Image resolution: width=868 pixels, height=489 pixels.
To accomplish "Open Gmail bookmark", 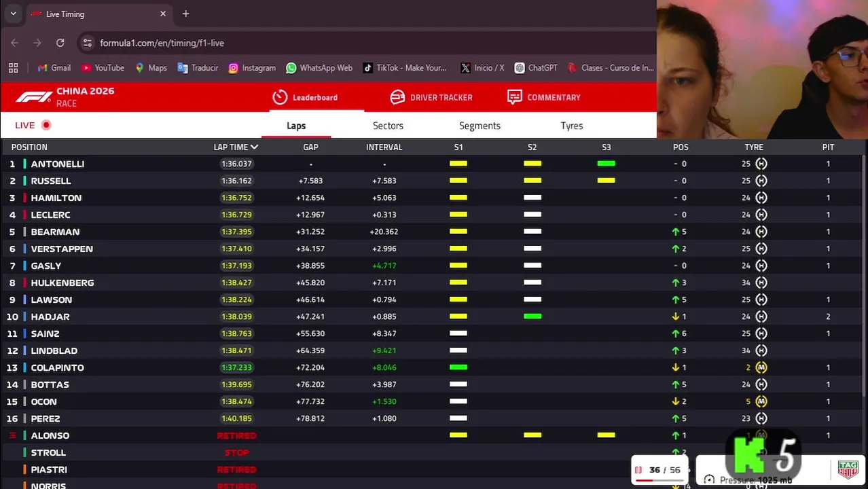I will tap(54, 68).
